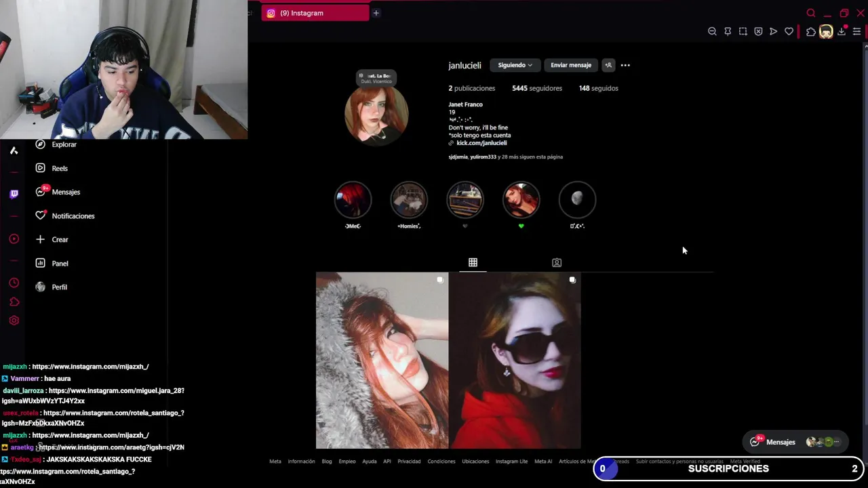Click red search icon in title bar

811,13
